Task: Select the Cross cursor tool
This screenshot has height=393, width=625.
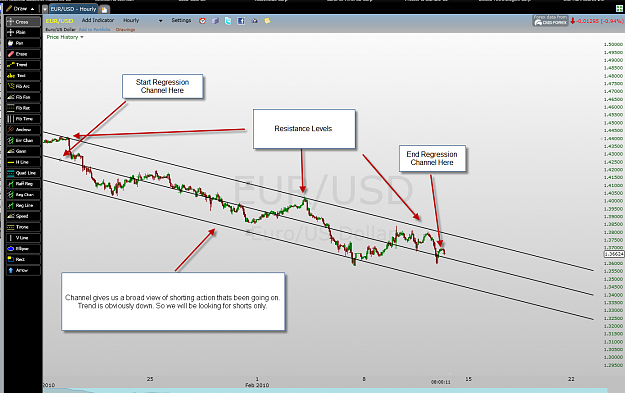Action: [23, 22]
